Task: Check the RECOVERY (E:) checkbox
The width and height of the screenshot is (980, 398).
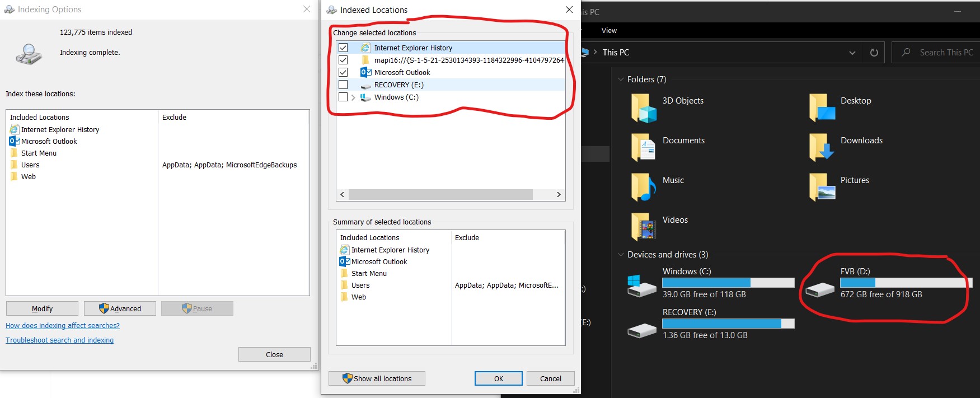Action: point(343,85)
